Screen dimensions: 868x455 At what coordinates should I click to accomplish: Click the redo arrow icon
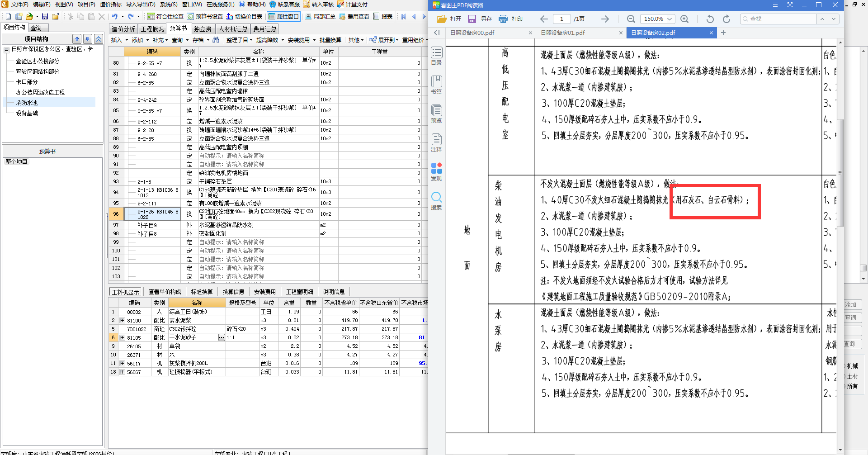[x=131, y=16]
